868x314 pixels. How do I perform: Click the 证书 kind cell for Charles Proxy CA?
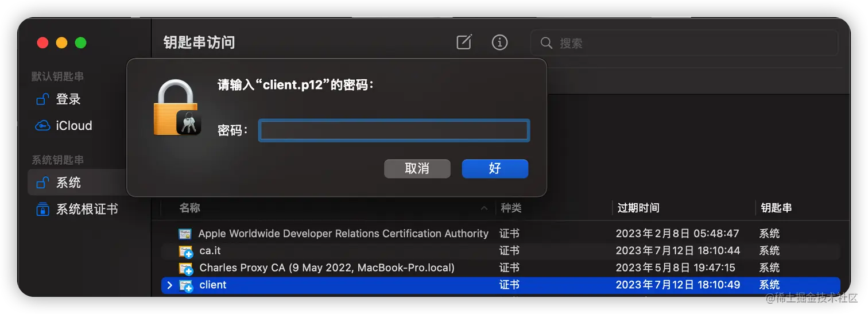point(509,268)
